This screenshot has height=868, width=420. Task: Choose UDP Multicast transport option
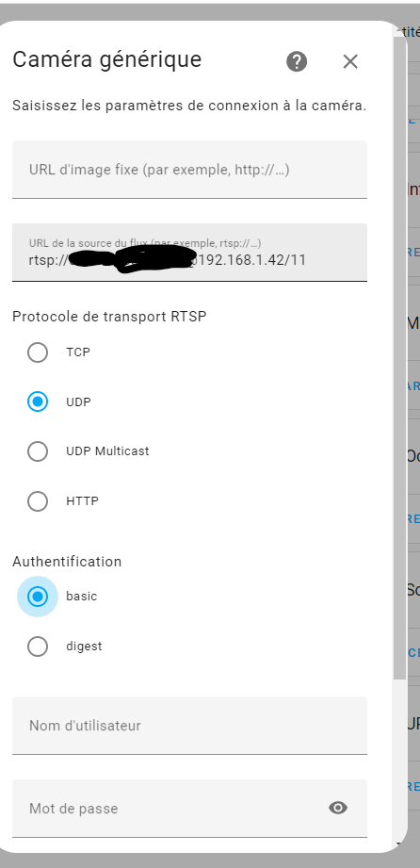38,451
